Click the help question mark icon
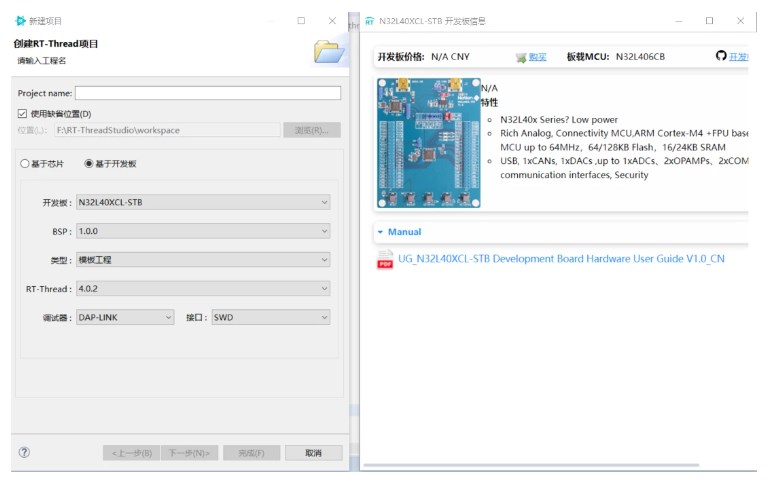The image size is (769, 483). [24, 453]
